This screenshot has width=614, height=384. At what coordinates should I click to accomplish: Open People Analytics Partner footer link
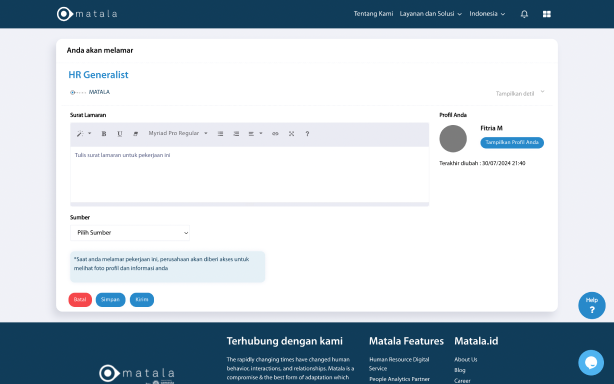[399, 379]
